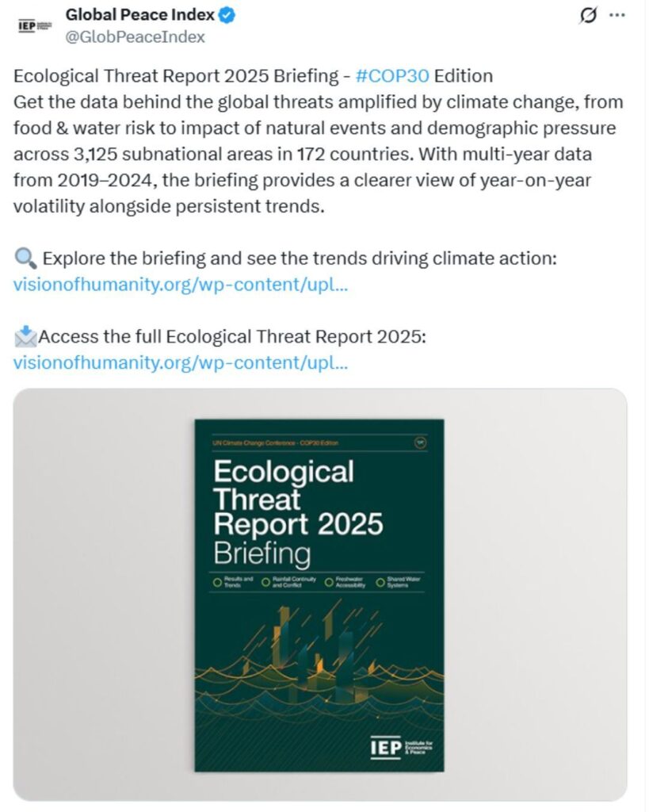649x812 pixels.
Task: Click the Global Peace Index profile avatar
Action: click(32, 24)
